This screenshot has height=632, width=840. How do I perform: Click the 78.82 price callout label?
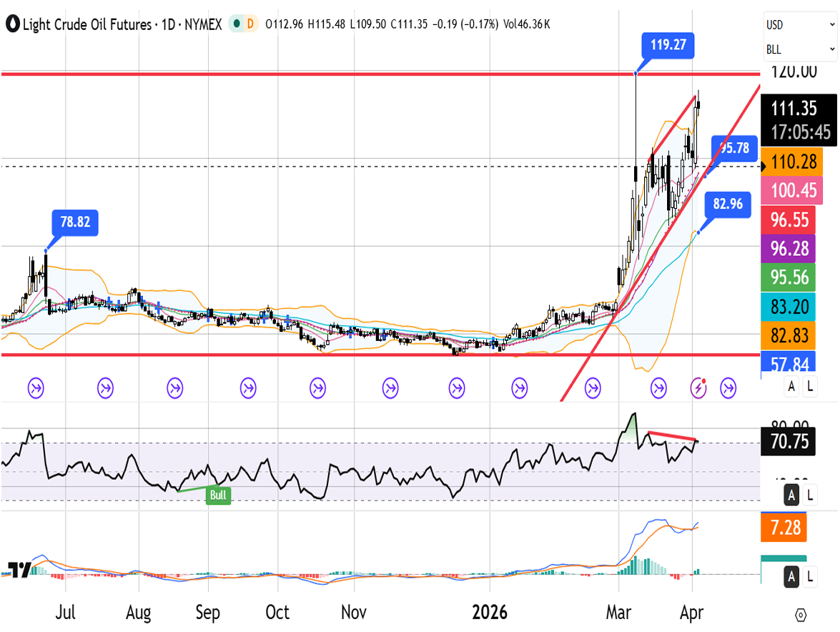click(74, 222)
